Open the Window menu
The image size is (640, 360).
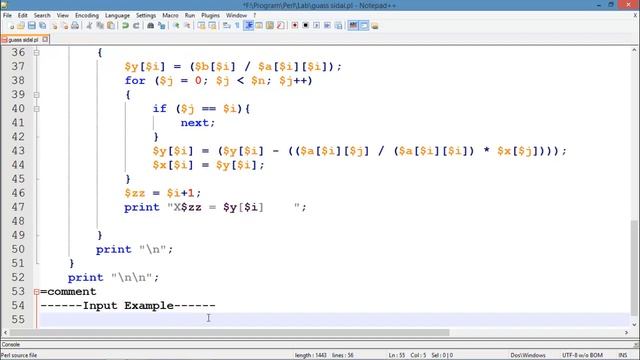click(236, 16)
